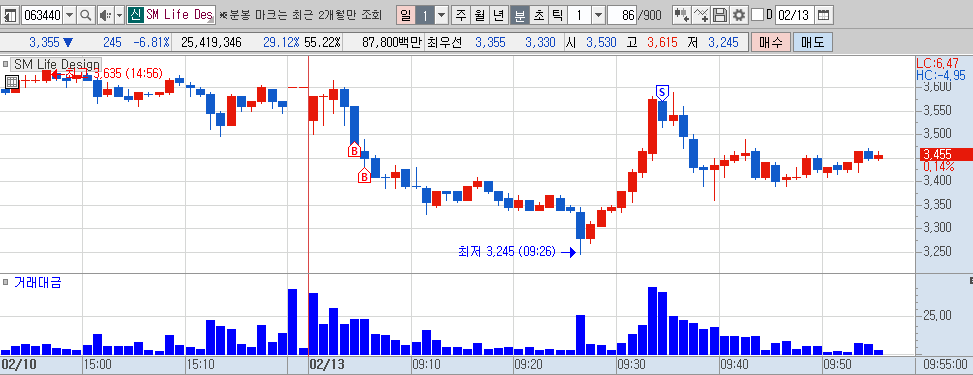Image resolution: width=973 pixels, height=375 pixels.
Task: Click the add line indicator icon
Action: 701,14
